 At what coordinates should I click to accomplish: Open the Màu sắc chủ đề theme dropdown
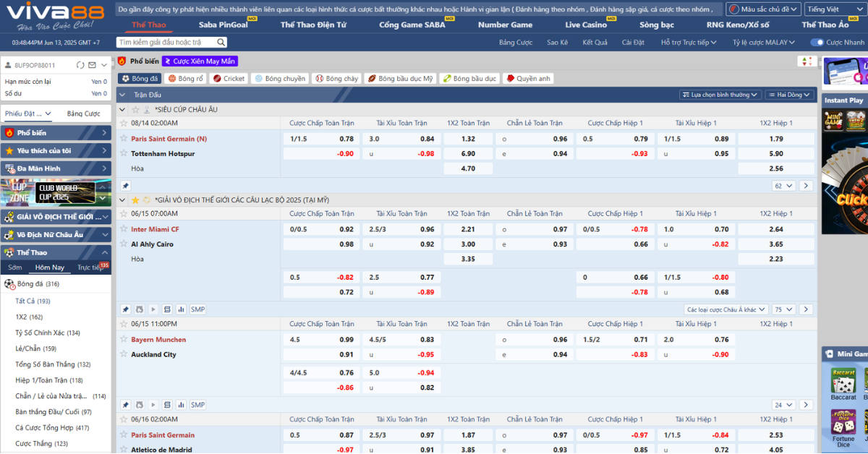[763, 9]
